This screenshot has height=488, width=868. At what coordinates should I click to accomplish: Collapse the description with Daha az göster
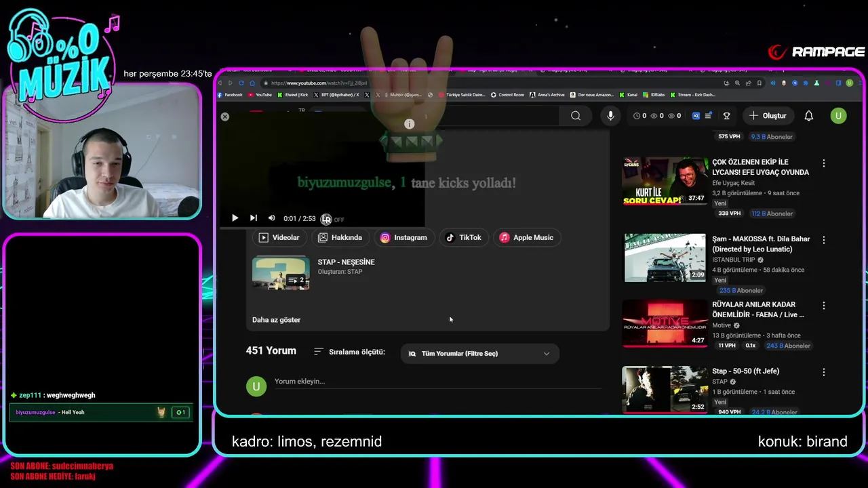pos(276,320)
